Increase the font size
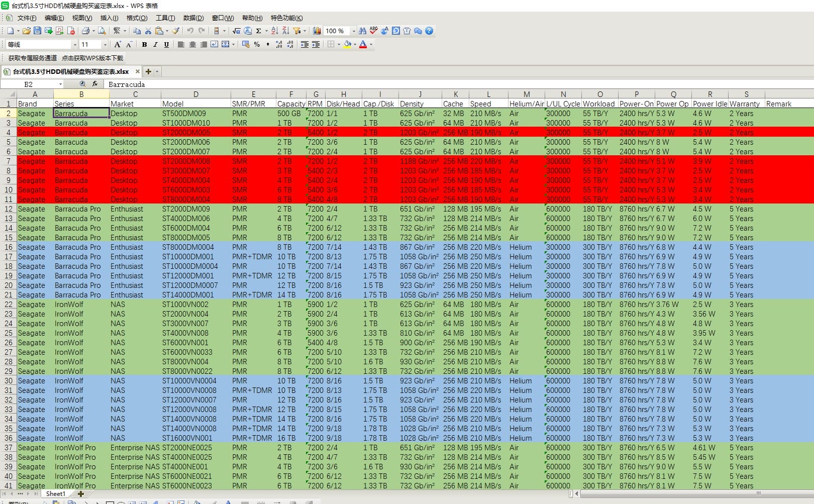The height and width of the screenshot is (504, 814). point(118,44)
